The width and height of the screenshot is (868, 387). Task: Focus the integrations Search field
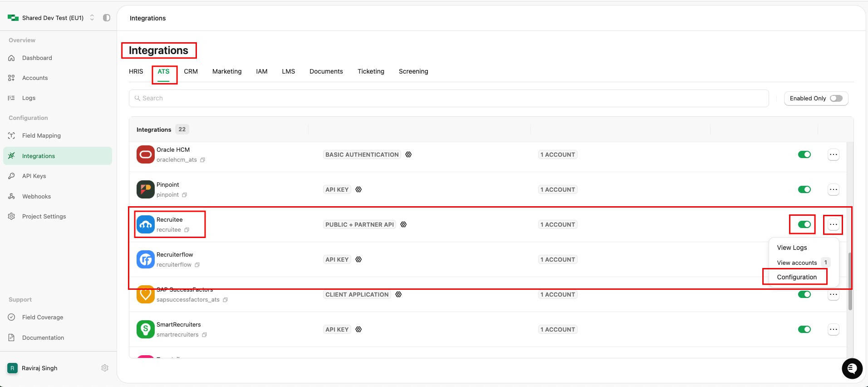tap(449, 98)
